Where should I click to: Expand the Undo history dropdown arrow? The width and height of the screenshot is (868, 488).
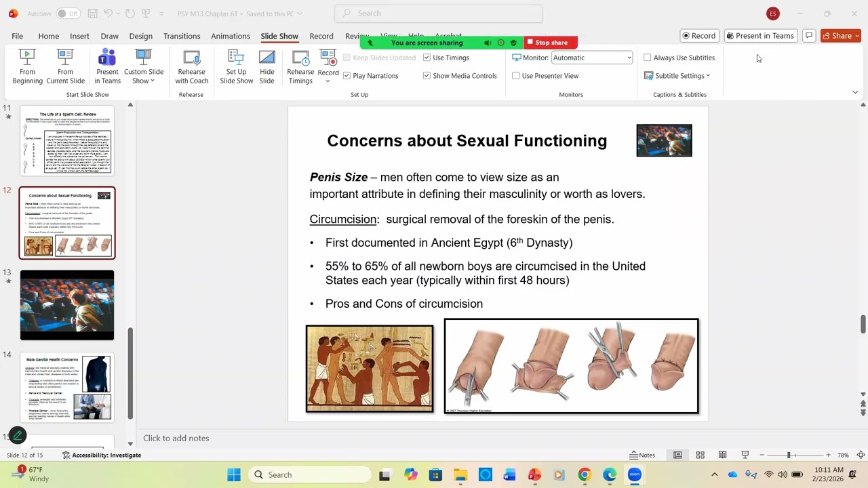[x=117, y=14]
